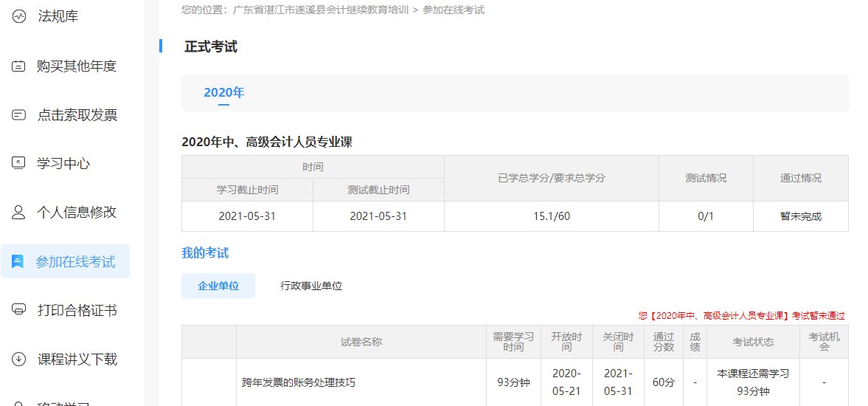The height and width of the screenshot is (406, 868).
Task: Switch to the 企业单位 tab
Action: (x=218, y=286)
